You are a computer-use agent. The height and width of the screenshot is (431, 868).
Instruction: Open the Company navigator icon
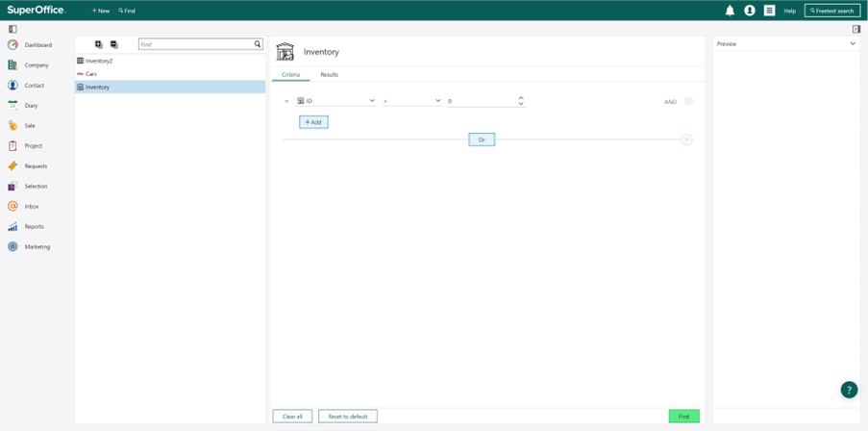tap(12, 65)
